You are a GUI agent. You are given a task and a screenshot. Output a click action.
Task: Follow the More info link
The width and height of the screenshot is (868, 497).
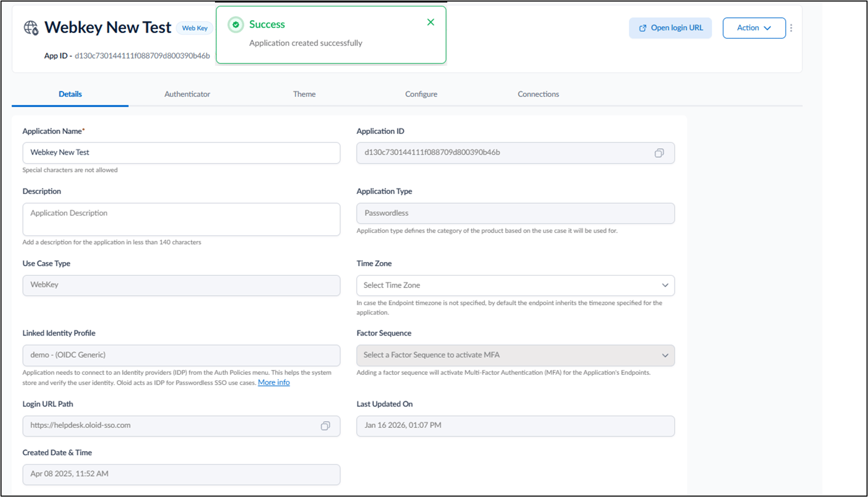coord(274,383)
